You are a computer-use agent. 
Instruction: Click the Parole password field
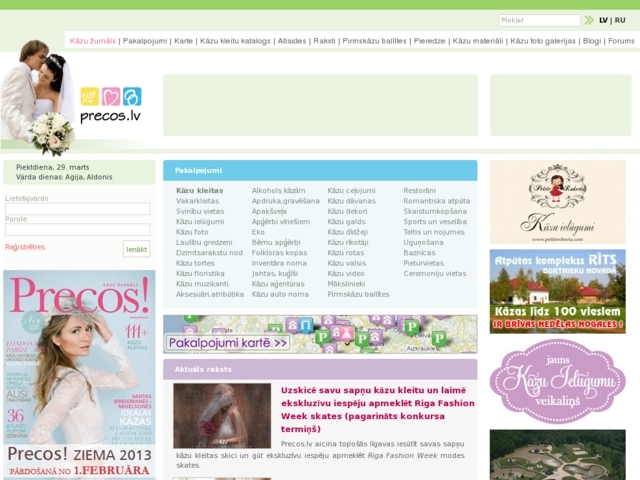[78, 229]
